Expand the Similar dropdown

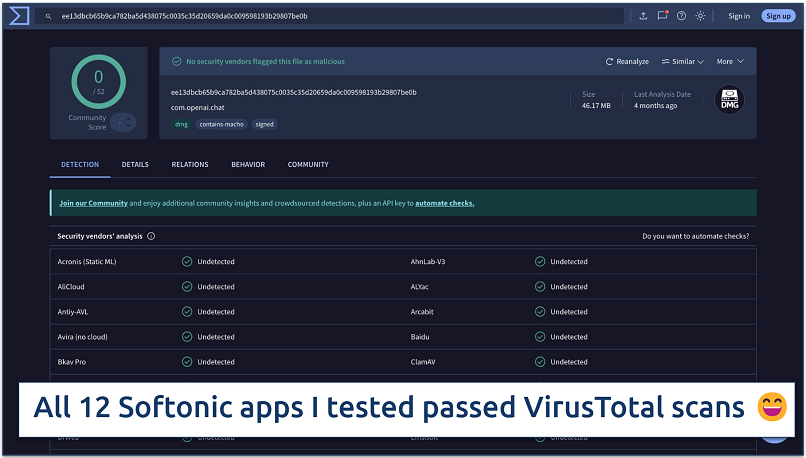click(682, 61)
